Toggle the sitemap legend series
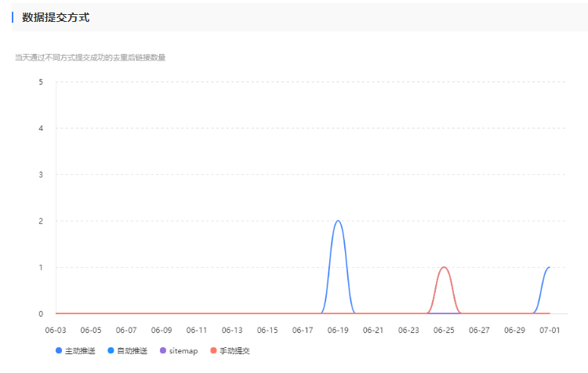This screenshot has width=588, height=373. (x=183, y=351)
